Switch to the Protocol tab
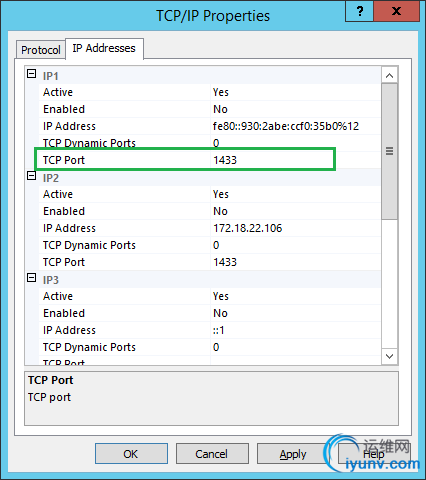This screenshot has height=480, width=426. [41, 50]
